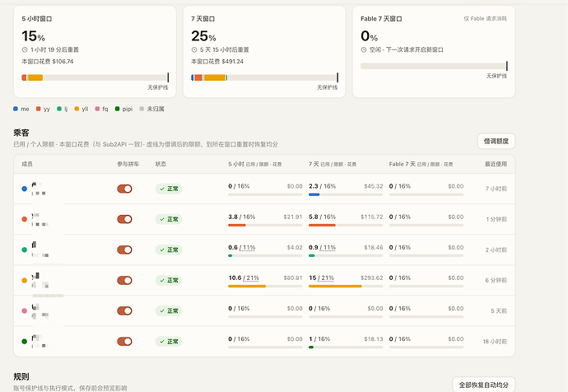Click the 7天窗口 usage progress bar
568x392 pixels.
click(x=264, y=77)
